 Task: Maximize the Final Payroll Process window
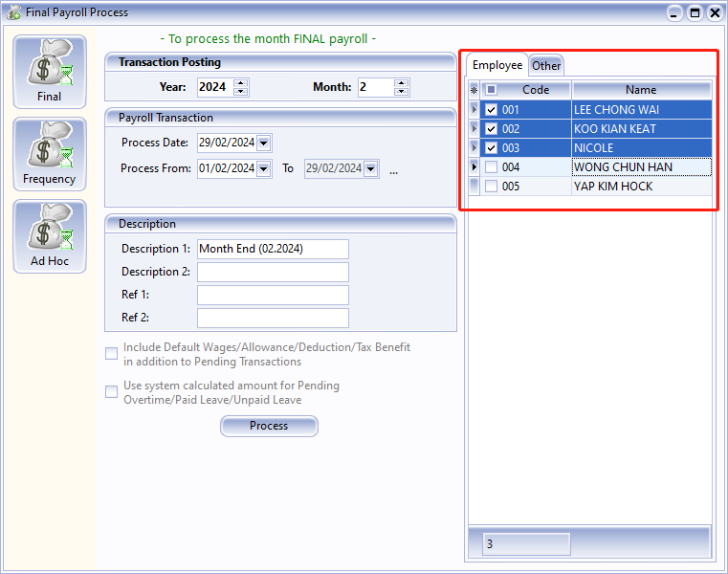695,13
